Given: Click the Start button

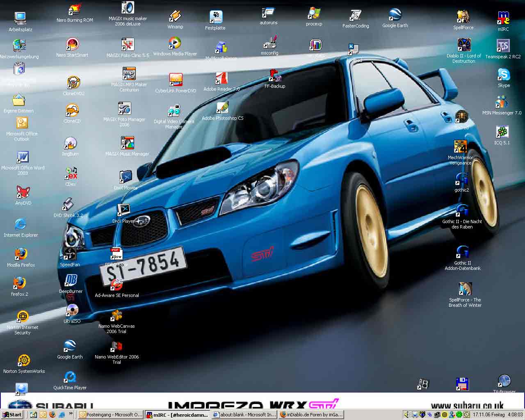Looking at the screenshot, I should pos(12,415).
